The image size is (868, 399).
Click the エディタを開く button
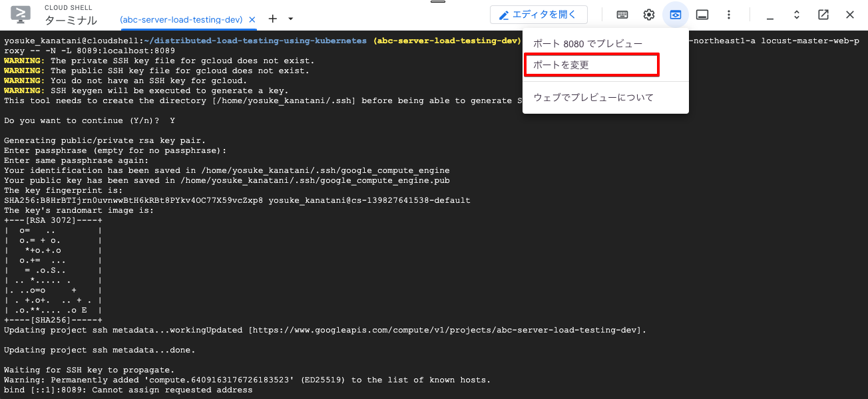tap(539, 15)
